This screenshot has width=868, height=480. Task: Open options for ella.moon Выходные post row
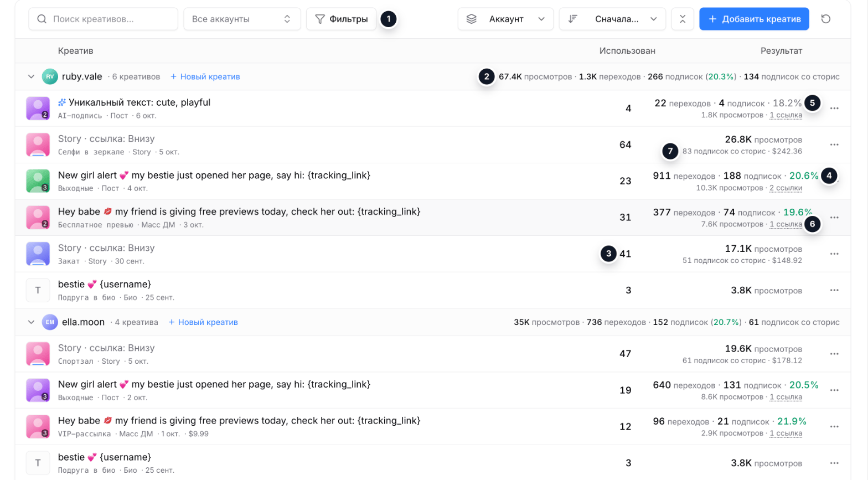click(x=834, y=390)
